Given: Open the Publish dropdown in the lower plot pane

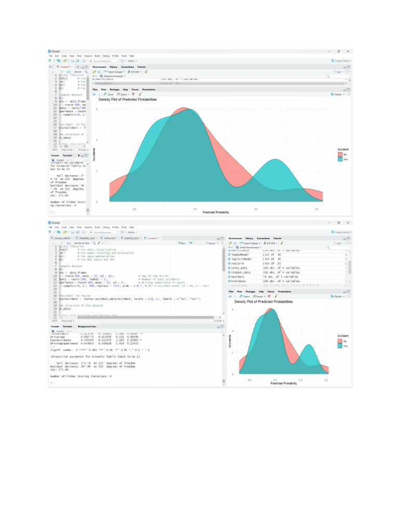Looking at the screenshot, I should pyautogui.click(x=338, y=296).
